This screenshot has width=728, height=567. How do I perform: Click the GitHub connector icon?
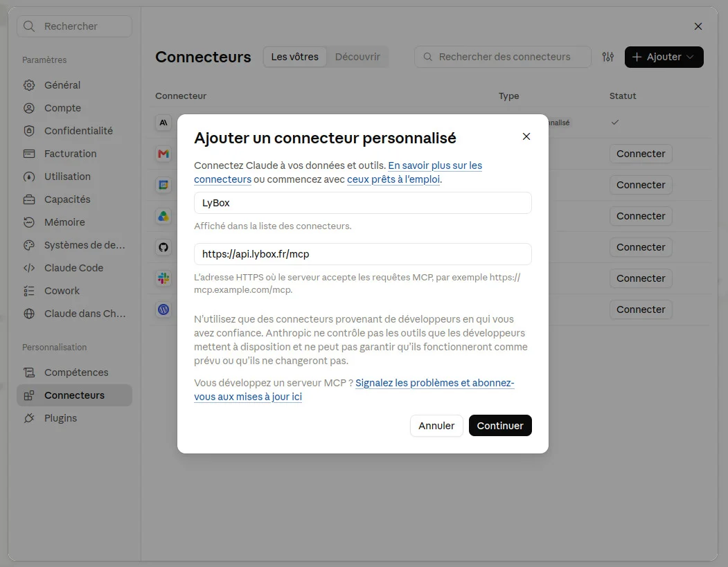[163, 247]
